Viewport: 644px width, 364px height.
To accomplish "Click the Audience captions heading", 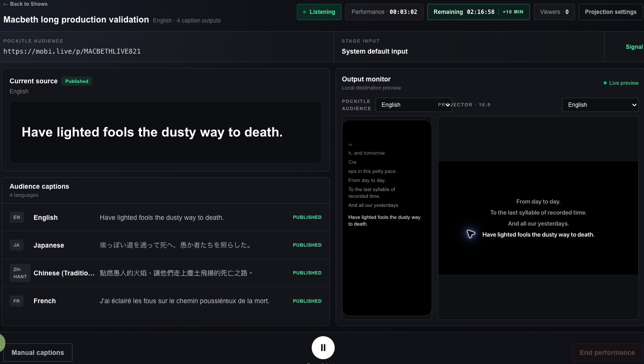I will [39, 186].
